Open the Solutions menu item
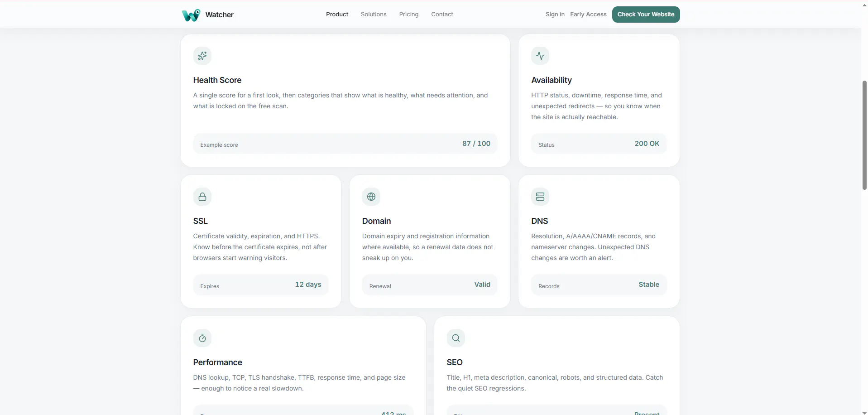This screenshot has width=868, height=415. pyautogui.click(x=374, y=14)
